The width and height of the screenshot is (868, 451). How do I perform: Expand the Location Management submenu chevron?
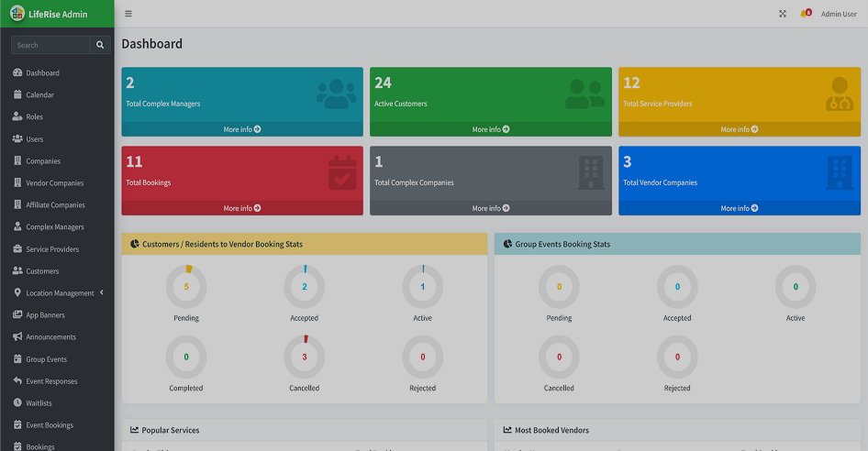102,292
